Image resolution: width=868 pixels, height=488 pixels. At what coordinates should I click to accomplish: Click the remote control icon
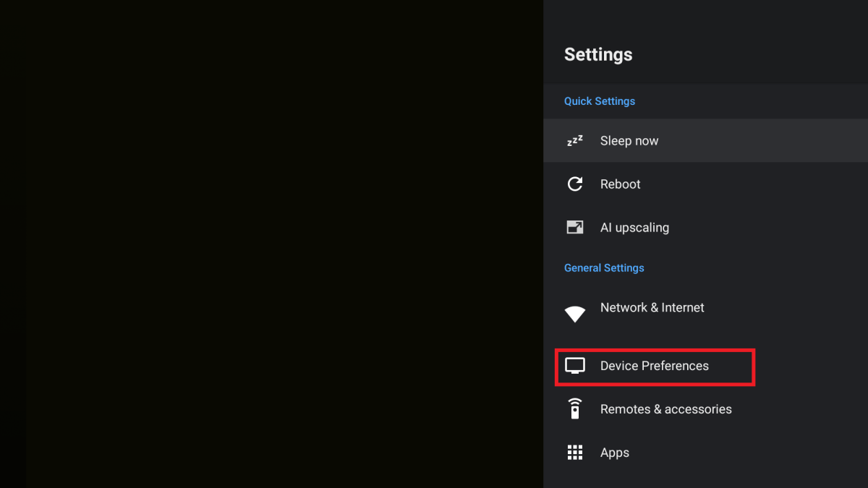pyautogui.click(x=575, y=409)
